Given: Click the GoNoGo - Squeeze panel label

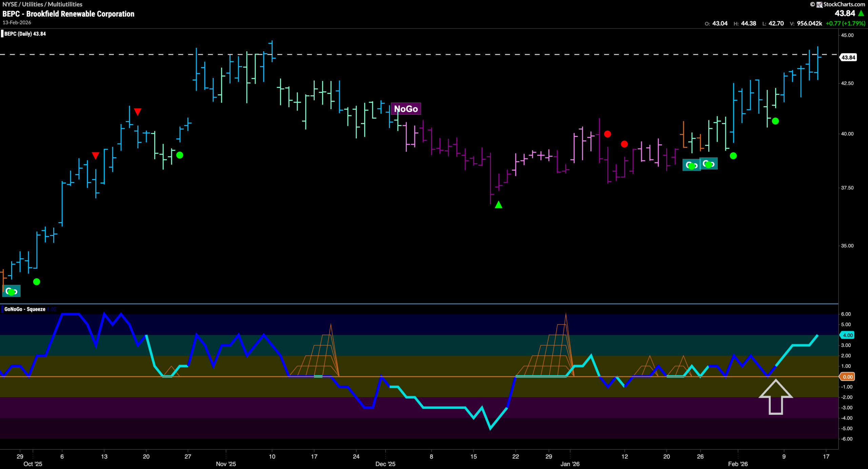Looking at the screenshot, I should coord(25,309).
